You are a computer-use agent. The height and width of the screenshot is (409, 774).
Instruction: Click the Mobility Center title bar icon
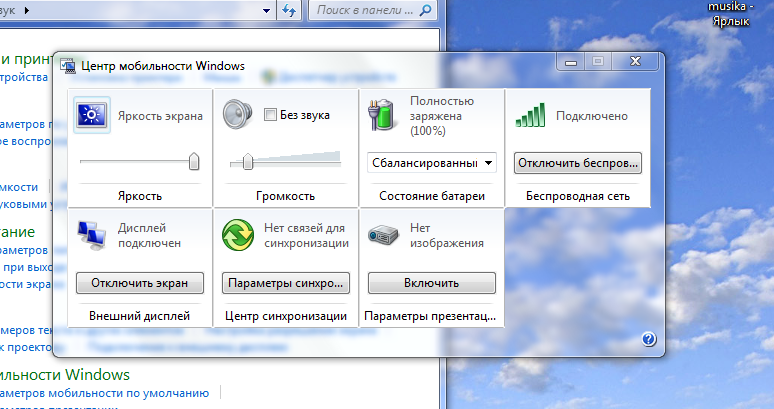coord(68,66)
